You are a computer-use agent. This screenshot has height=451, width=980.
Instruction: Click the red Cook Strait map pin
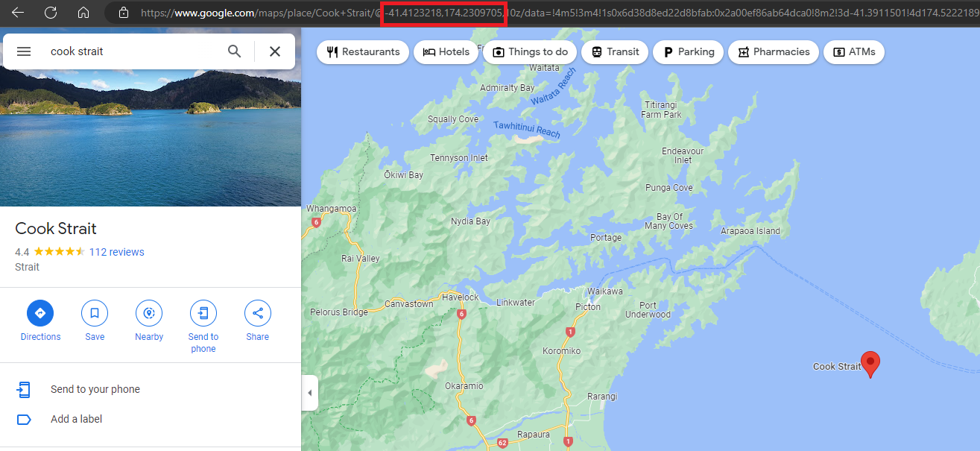[x=870, y=365]
